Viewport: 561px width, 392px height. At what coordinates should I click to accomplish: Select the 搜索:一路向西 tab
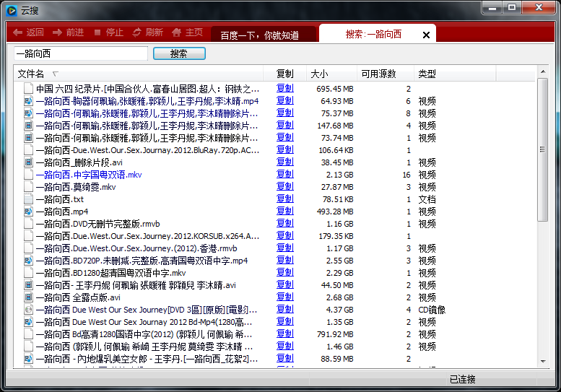[373, 34]
